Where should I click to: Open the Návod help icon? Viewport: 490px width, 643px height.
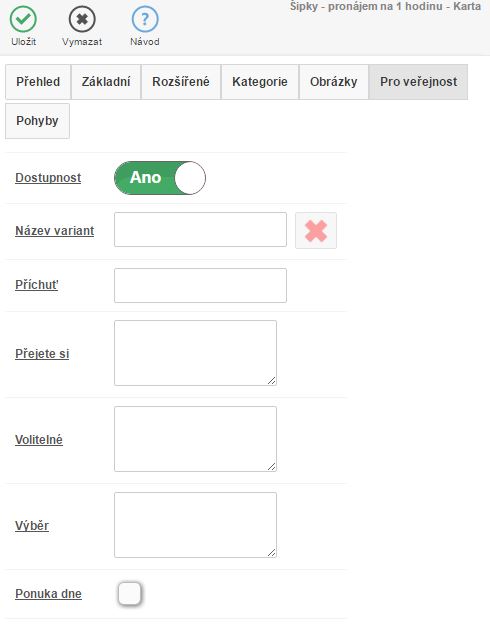point(145,19)
